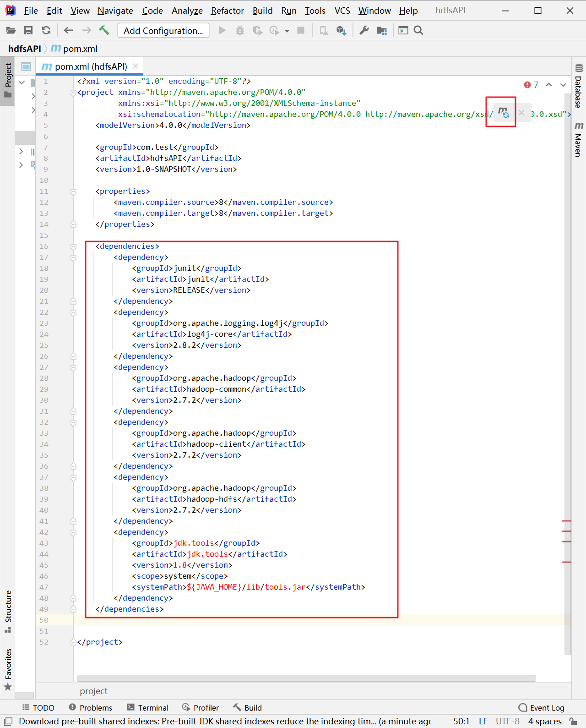
Task: Open the Analyze menu
Action: [x=187, y=11]
